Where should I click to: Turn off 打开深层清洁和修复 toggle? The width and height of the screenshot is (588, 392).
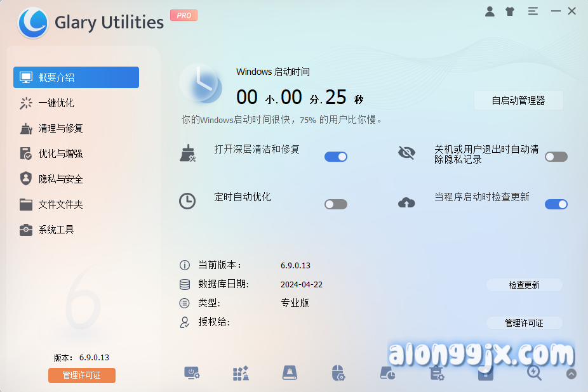click(x=336, y=157)
